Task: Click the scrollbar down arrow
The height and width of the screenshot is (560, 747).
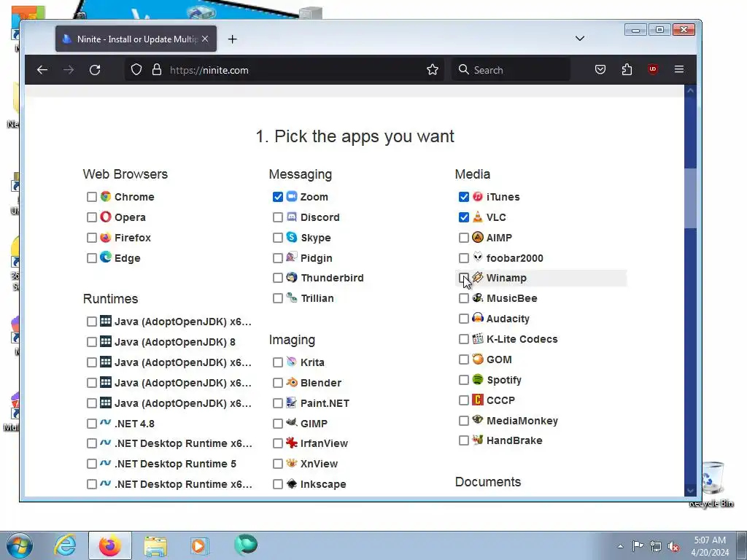Action: pos(690,490)
